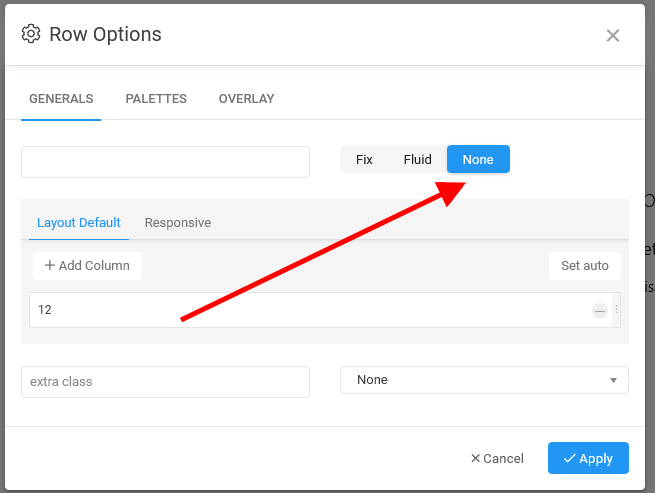
Task: Switch to the Generals tab
Action: 61,99
